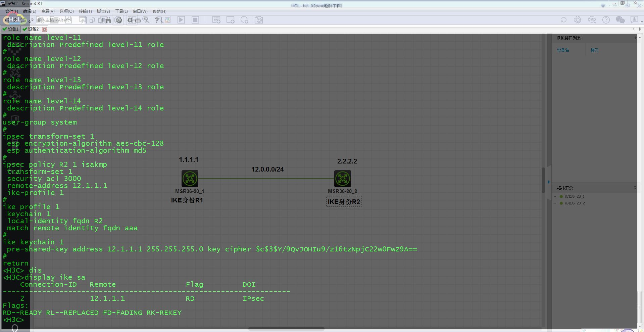
Task: Switch to the 设备1 session tab
Action: (x=11, y=29)
